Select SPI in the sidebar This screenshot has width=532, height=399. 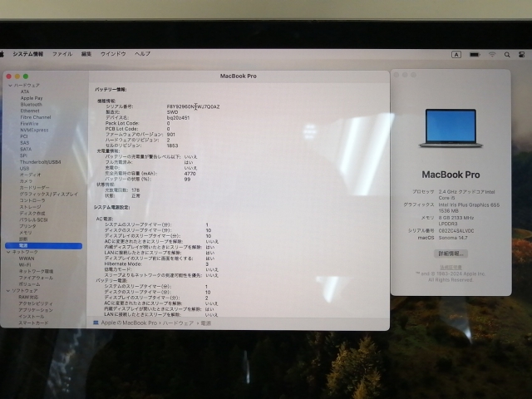[x=23, y=155]
